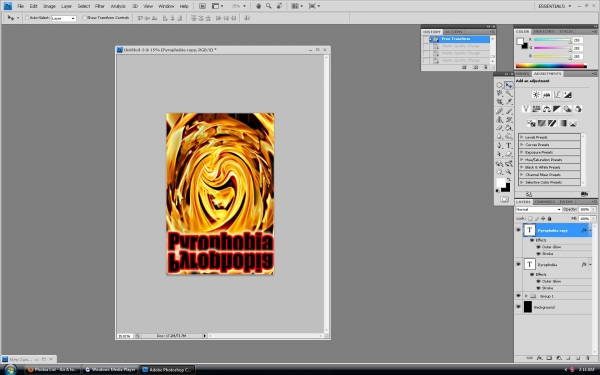The height and width of the screenshot is (375, 600).
Task: Toggle Stroke effect on Pyrophobia layer
Action: [x=538, y=288]
